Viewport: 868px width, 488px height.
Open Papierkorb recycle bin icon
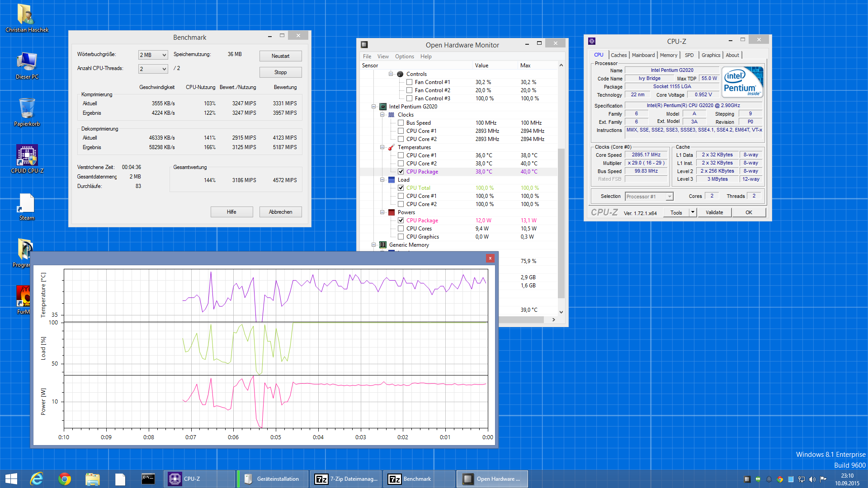[27, 112]
